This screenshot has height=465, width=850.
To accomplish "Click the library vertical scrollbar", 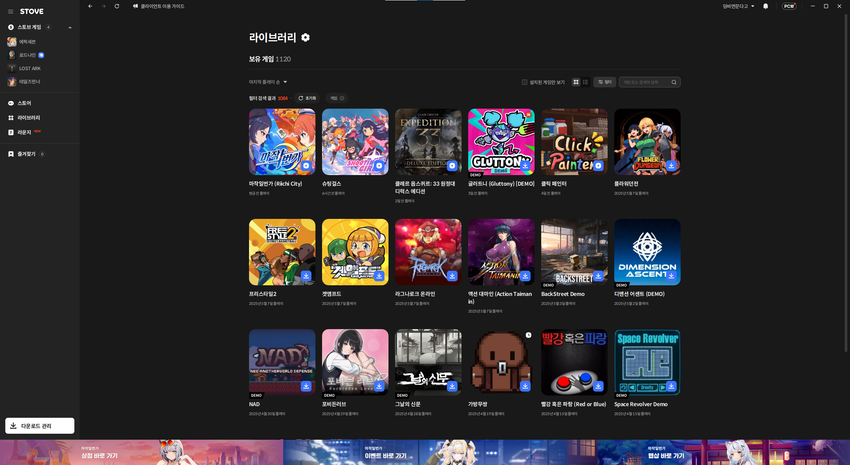I will (x=845, y=182).
